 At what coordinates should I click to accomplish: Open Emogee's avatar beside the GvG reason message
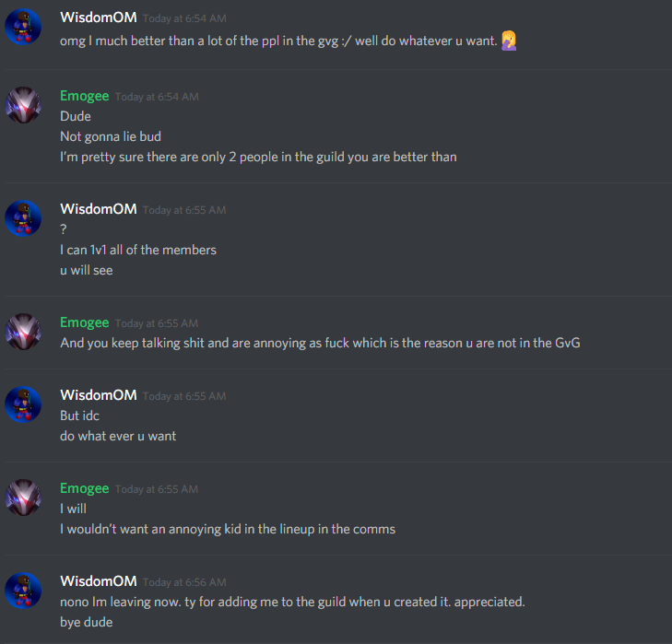[23, 332]
